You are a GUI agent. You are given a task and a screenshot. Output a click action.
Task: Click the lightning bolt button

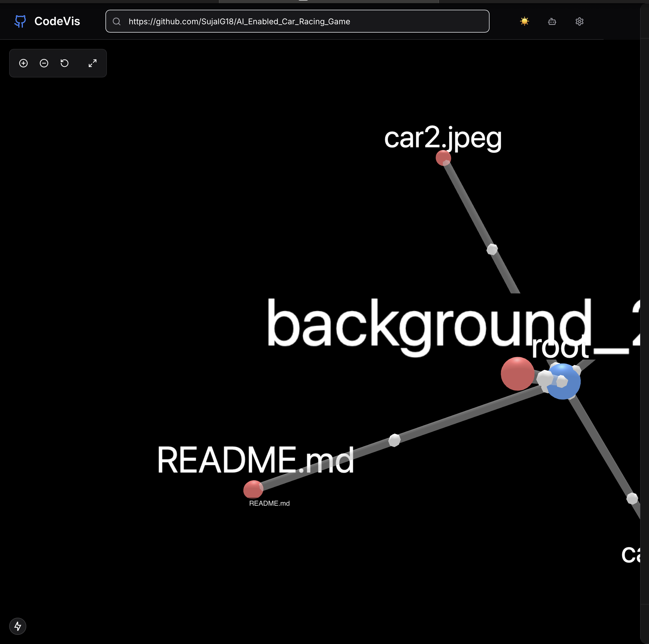coord(17,626)
